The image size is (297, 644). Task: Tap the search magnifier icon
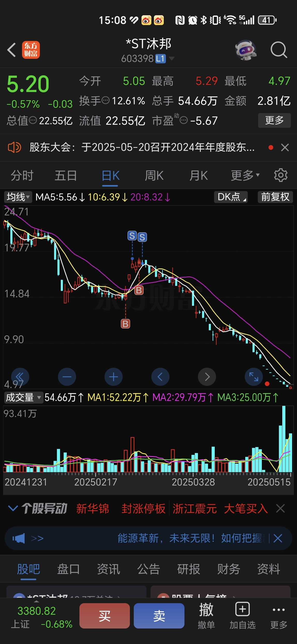[279, 50]
